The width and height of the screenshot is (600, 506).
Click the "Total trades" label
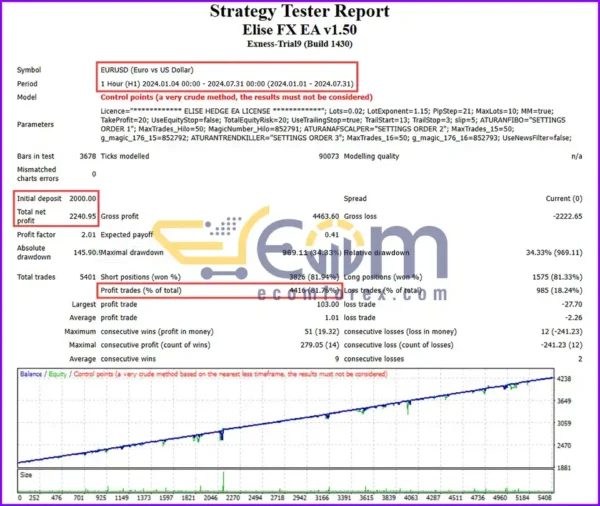(x=36, y=277)
